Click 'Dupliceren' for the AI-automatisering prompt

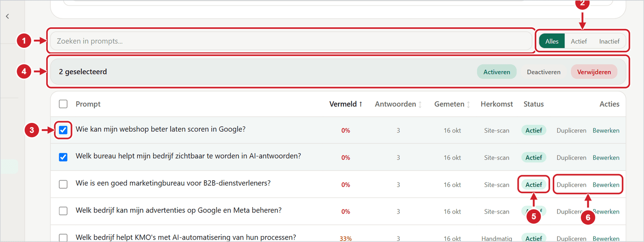571,238
